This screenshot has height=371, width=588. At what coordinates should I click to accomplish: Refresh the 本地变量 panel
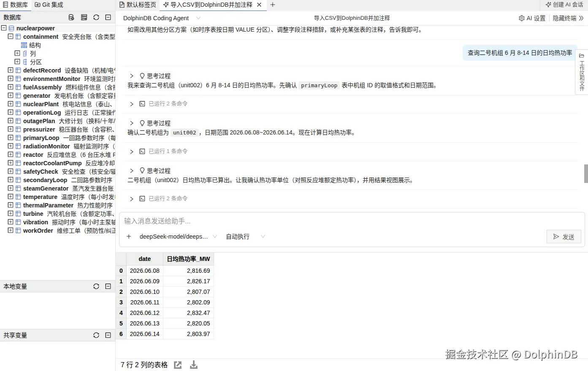coord(96,286)
